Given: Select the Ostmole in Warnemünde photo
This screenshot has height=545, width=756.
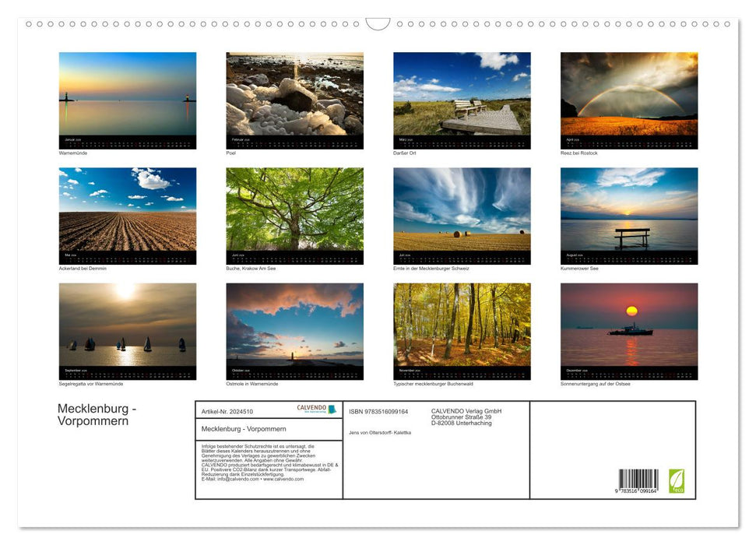Looking at the screenshot, I should pyautogui.click(x=294, y=325).
